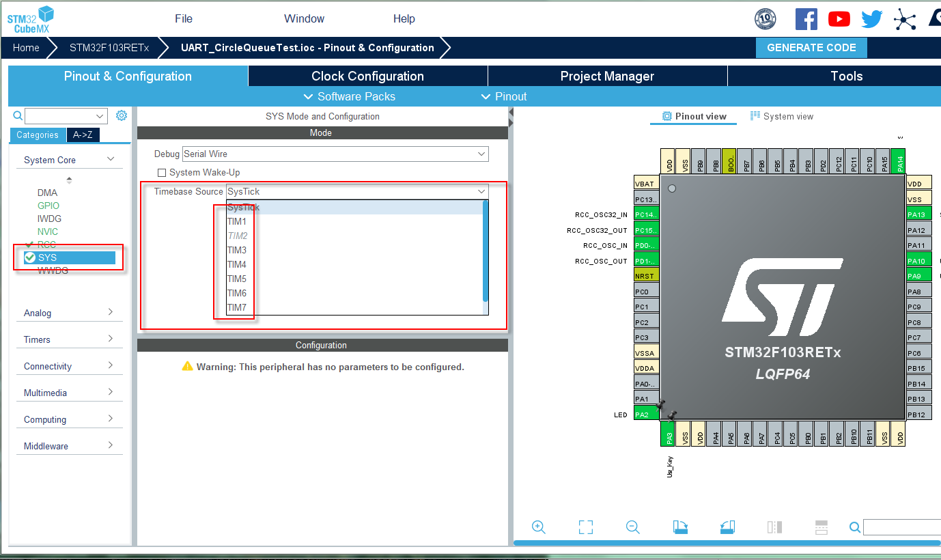Rotate the chip view clockwise

[x=680, y=527]
